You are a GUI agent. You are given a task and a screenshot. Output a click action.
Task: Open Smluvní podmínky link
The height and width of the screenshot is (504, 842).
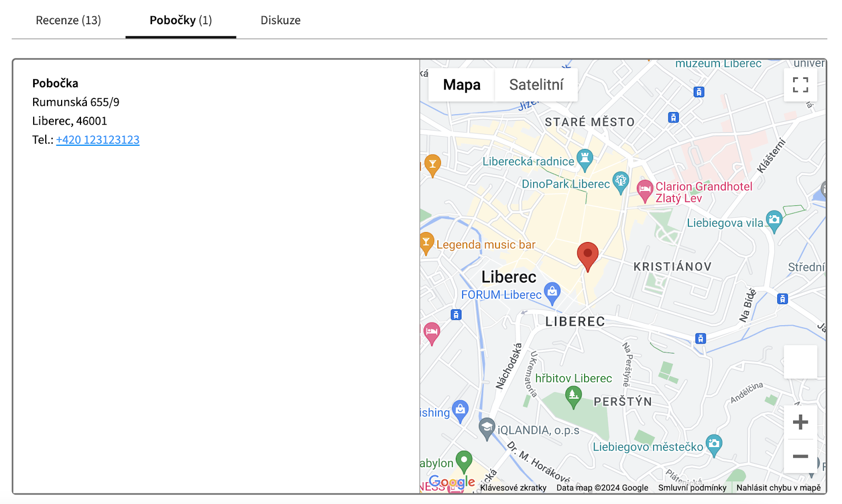click(692, 488)
